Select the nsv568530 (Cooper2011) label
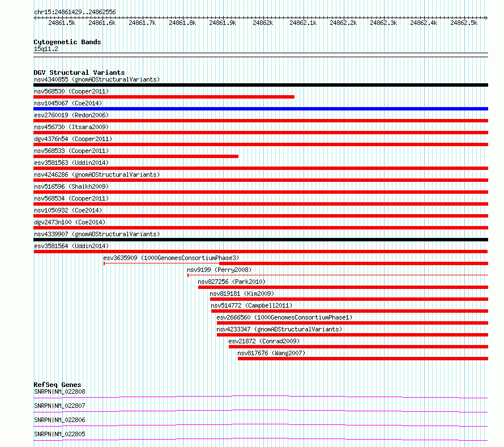 click(71, 91)
